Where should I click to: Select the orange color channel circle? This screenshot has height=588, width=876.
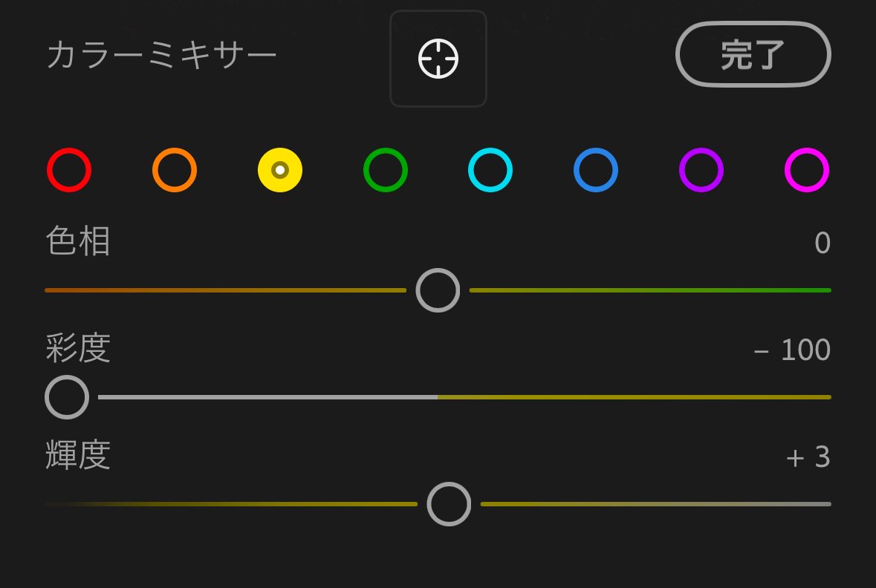tap(175, 170)
